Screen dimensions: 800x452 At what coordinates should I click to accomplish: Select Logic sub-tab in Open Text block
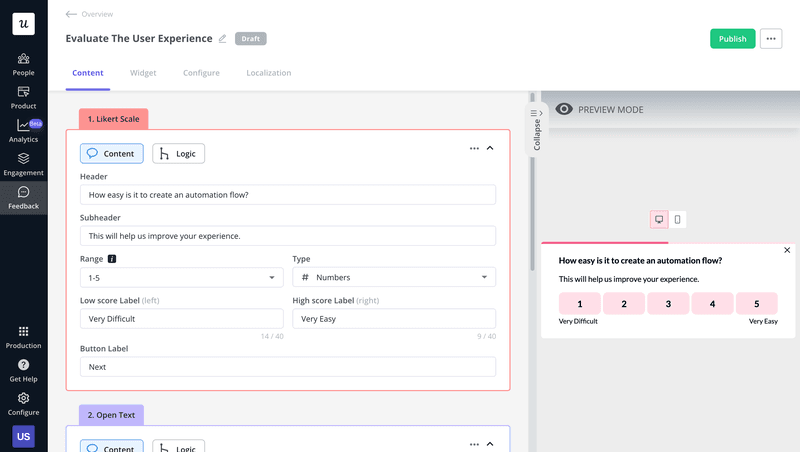point(179,446)
